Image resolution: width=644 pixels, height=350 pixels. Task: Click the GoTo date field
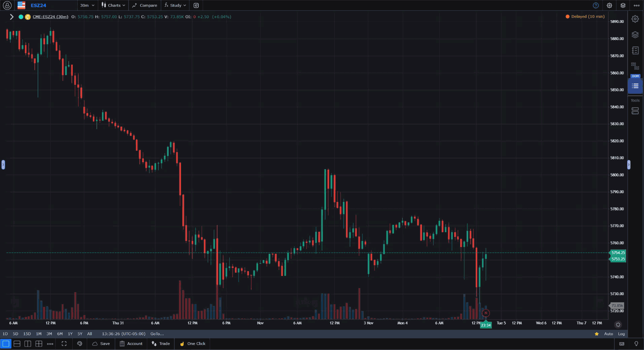(157, 334)
